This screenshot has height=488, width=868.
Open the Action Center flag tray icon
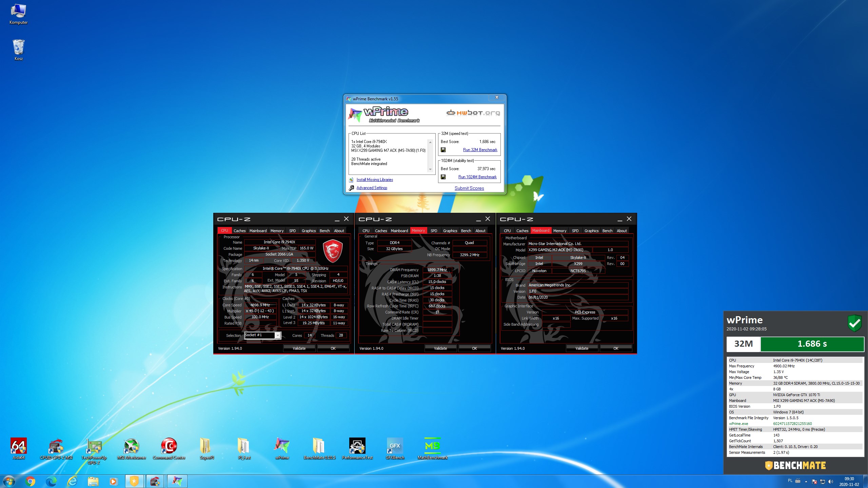[x=814, y=482]
